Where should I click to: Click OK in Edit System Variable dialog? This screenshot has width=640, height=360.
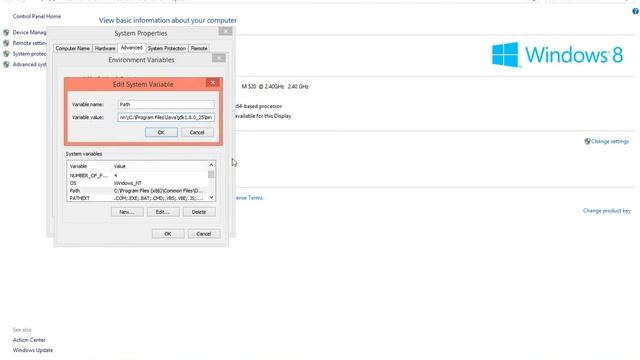[161, 132]
